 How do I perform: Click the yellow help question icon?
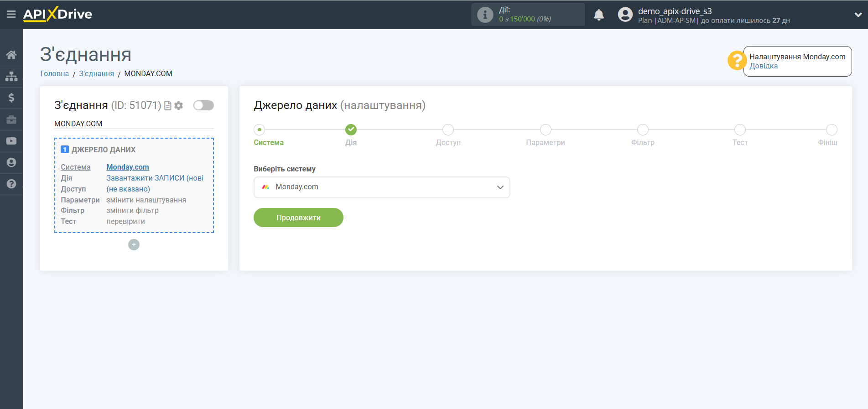point(737,60)
